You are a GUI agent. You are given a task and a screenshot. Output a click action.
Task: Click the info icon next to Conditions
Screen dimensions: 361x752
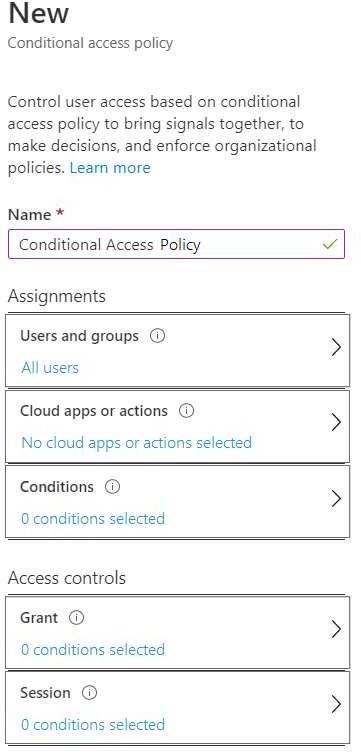pos(112,487)
